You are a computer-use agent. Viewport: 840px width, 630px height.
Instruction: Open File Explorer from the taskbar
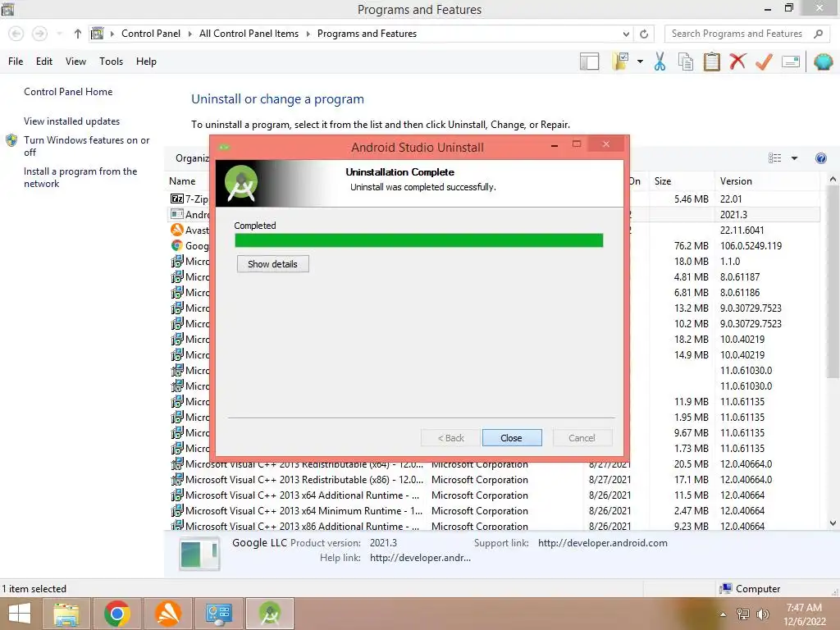[66, 614]
